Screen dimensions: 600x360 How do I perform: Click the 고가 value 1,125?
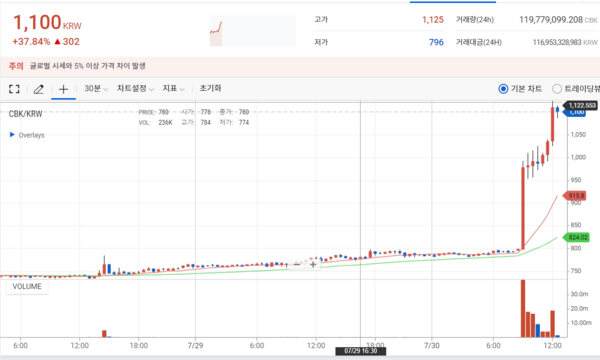[433, 20]
